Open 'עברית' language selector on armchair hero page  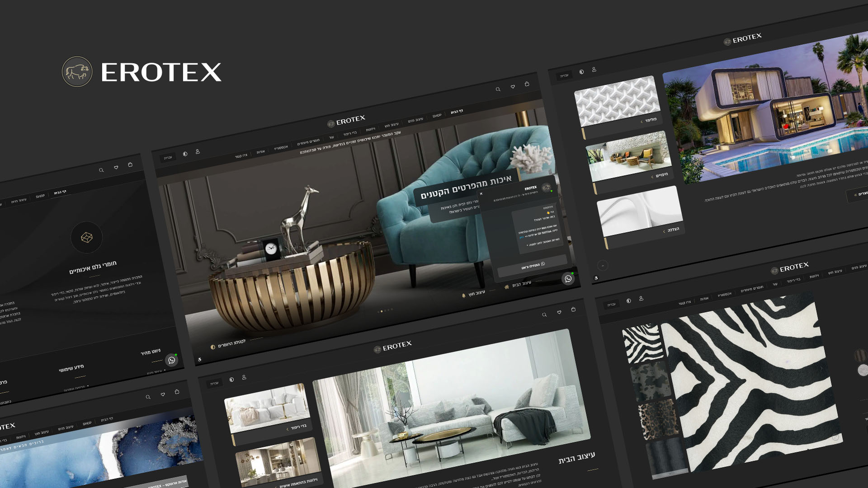click(x=168, y=158)
